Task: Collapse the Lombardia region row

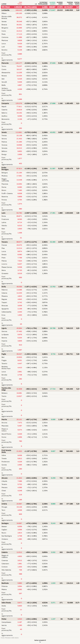Action: click(x=40, y=10)
